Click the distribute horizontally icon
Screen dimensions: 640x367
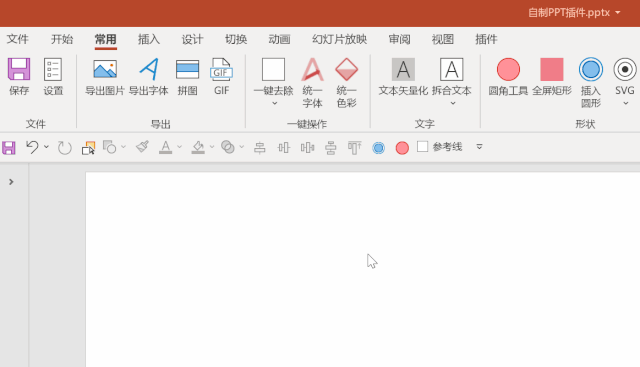click(x=307, y=147)
